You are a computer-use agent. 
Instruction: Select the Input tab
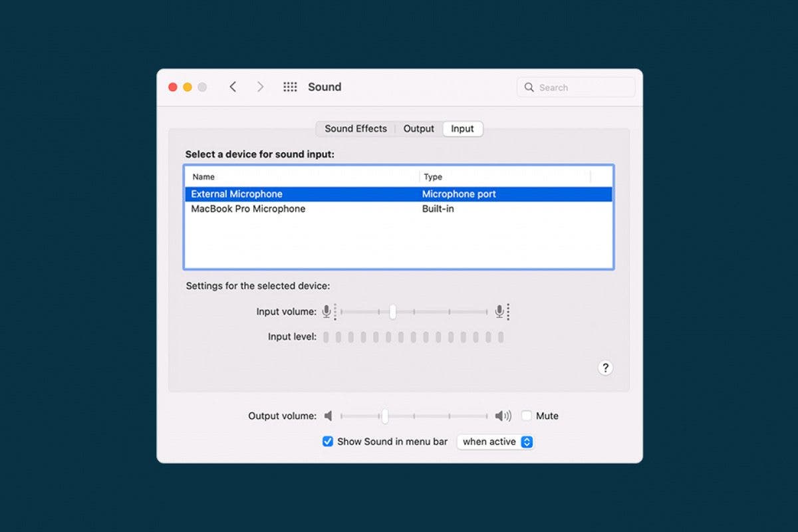[x=462, y=129]
